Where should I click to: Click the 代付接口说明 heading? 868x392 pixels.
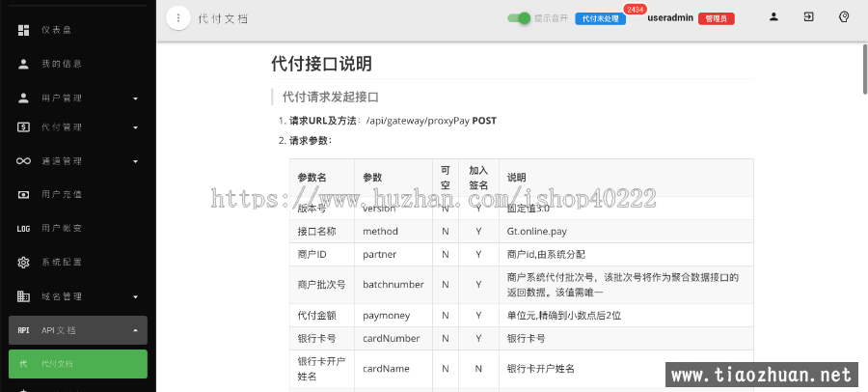pyautogui.click(x=321, y=64)
